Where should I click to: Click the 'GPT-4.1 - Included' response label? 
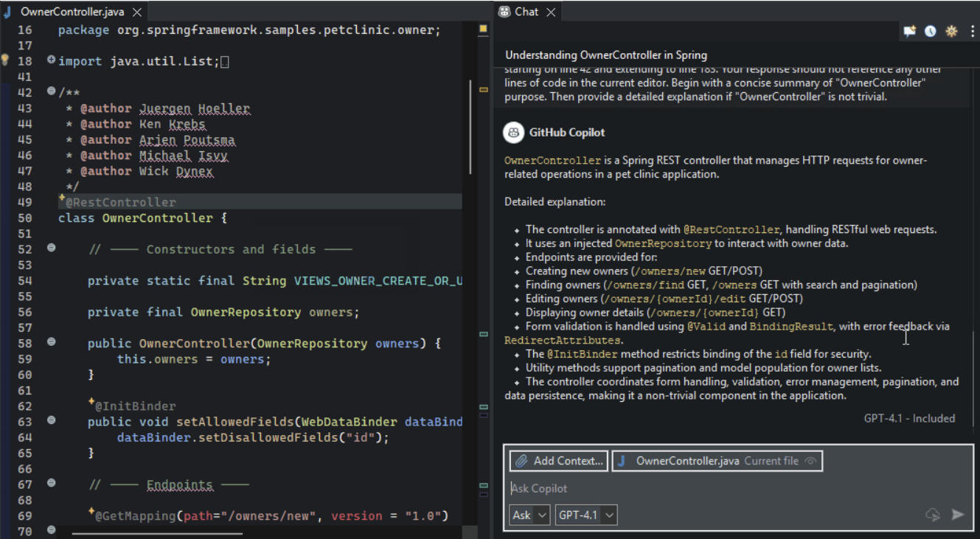[909, 418]
